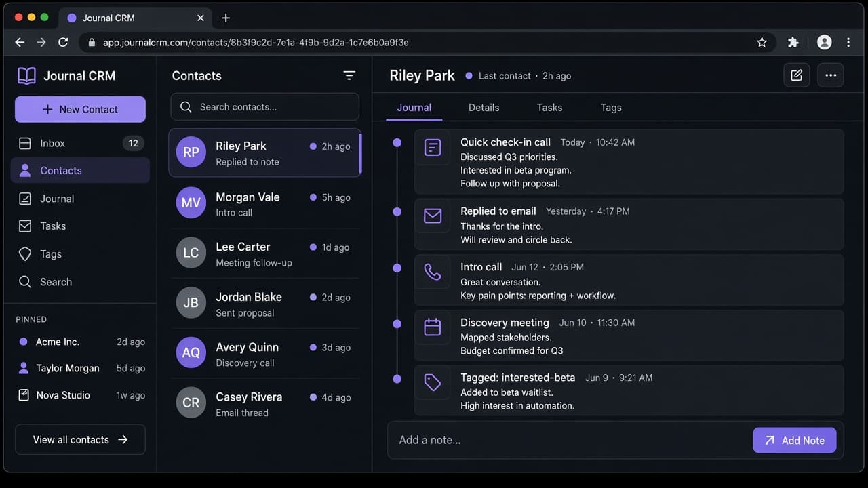Open Search in the sidebar

tap(80, 282)
